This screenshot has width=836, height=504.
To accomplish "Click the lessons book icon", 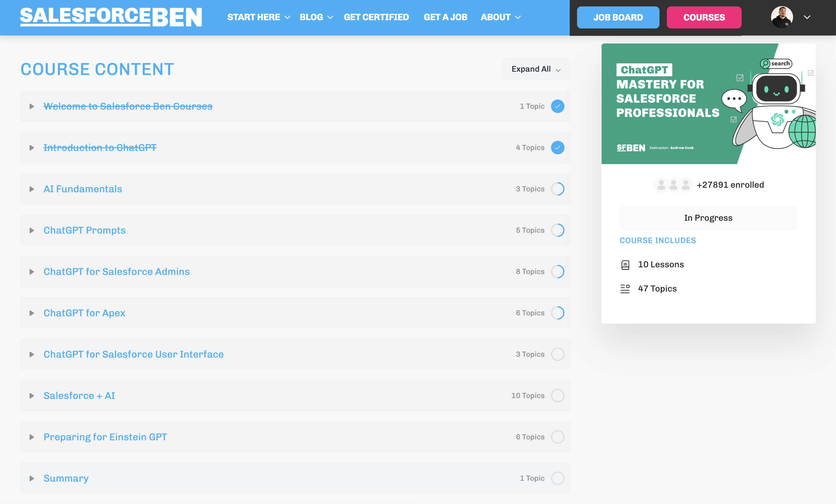I will point(625,265).
